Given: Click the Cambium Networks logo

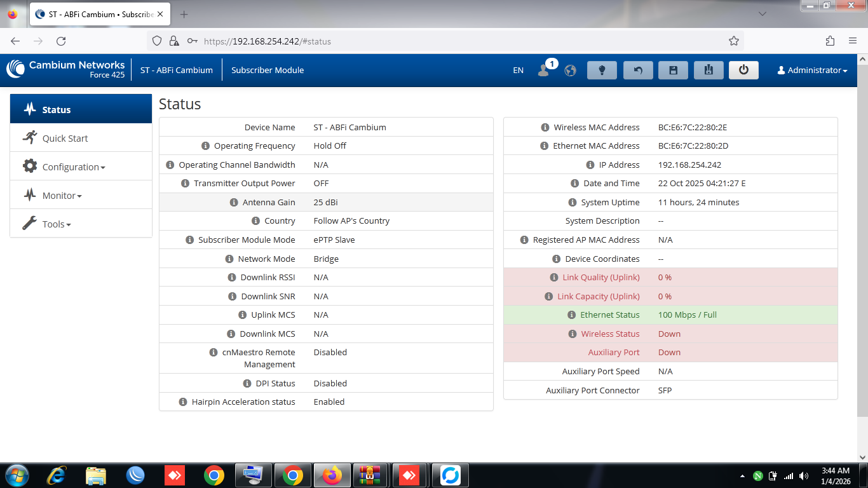Looking at the screenshot, I should point(66,69).
